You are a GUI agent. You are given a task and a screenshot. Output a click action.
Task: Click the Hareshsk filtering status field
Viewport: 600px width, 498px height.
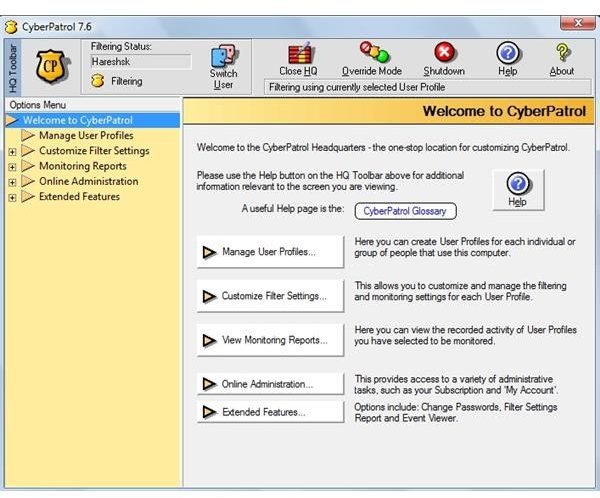coord(141,62)
